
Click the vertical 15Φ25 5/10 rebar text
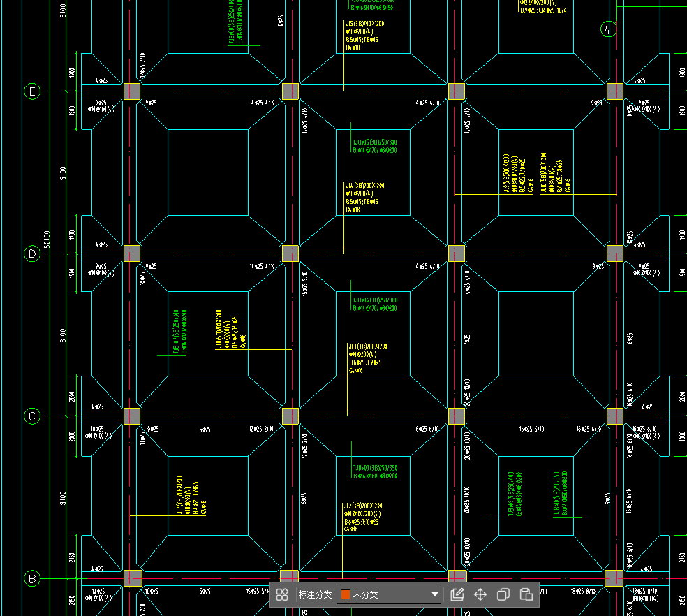305,284
